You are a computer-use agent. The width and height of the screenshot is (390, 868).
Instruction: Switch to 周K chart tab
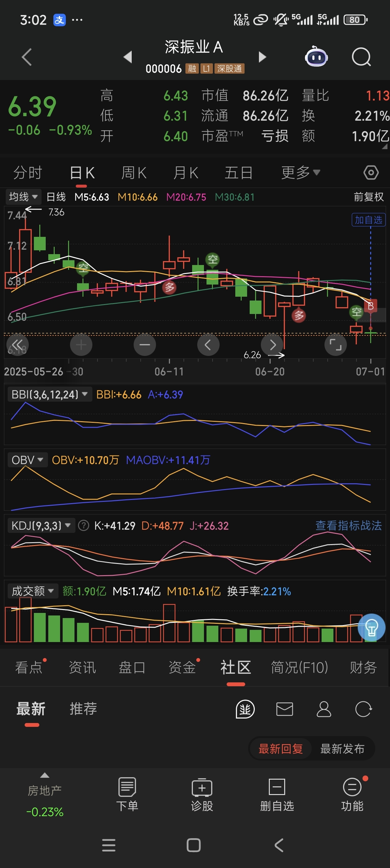click(134, 173)
